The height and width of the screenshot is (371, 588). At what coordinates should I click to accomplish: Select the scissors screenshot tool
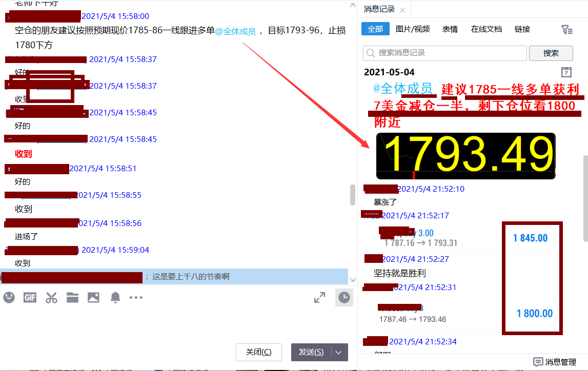tap(51, 298)
